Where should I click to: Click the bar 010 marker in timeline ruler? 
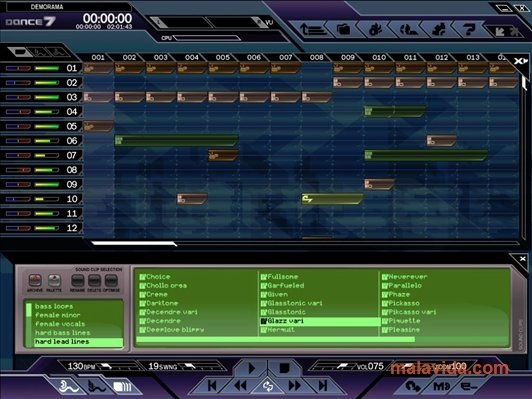(379, 58)
